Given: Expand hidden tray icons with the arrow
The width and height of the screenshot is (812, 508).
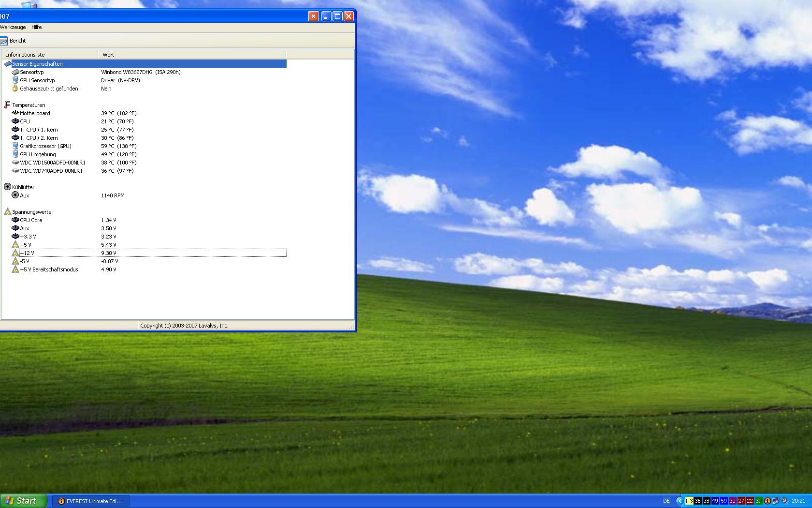Looking at the screenshot, I should 680,501.
